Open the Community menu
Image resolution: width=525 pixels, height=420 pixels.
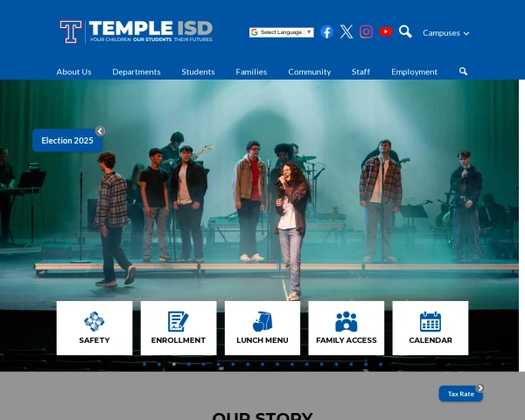[310, 72]
